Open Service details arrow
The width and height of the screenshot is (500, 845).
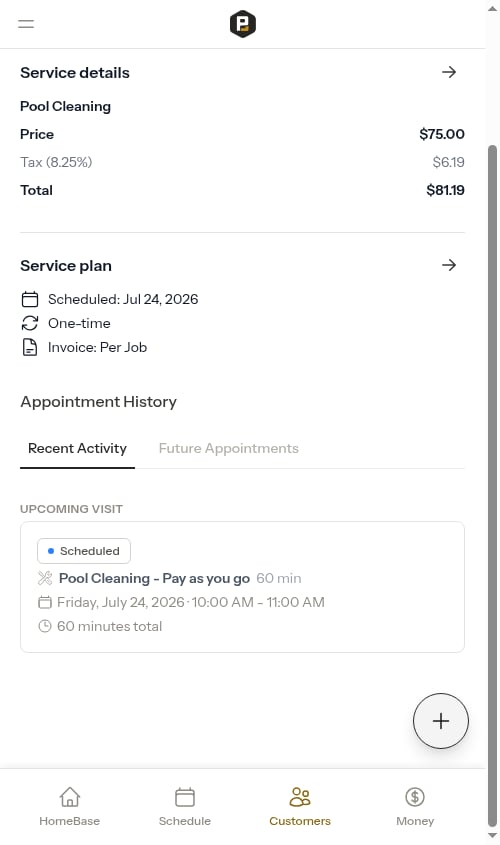pos(449,72)
